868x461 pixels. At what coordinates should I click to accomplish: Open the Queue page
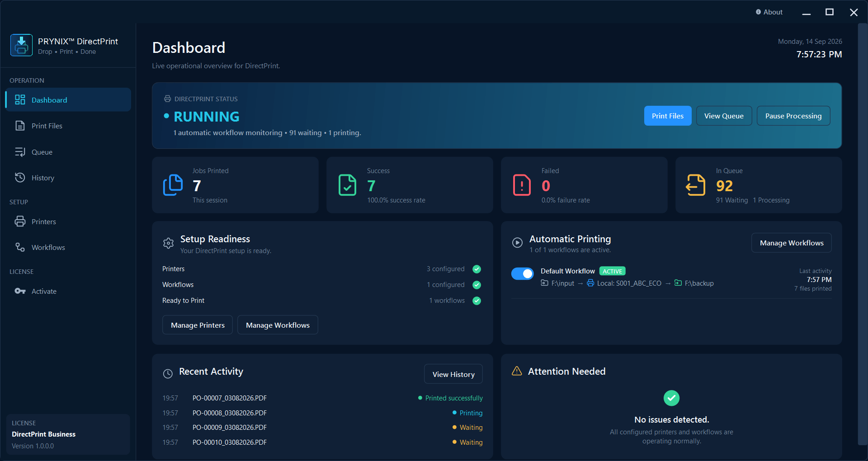pos(68,152)
